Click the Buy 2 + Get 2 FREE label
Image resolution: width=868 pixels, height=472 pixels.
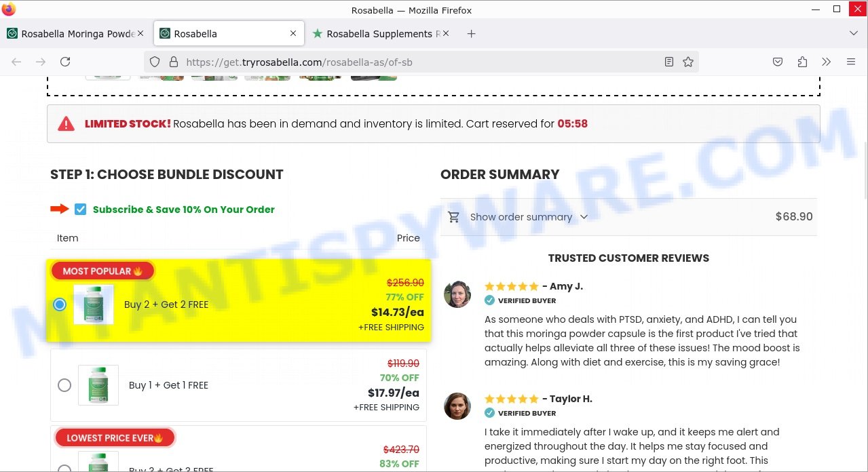click(x=166, y=304)
